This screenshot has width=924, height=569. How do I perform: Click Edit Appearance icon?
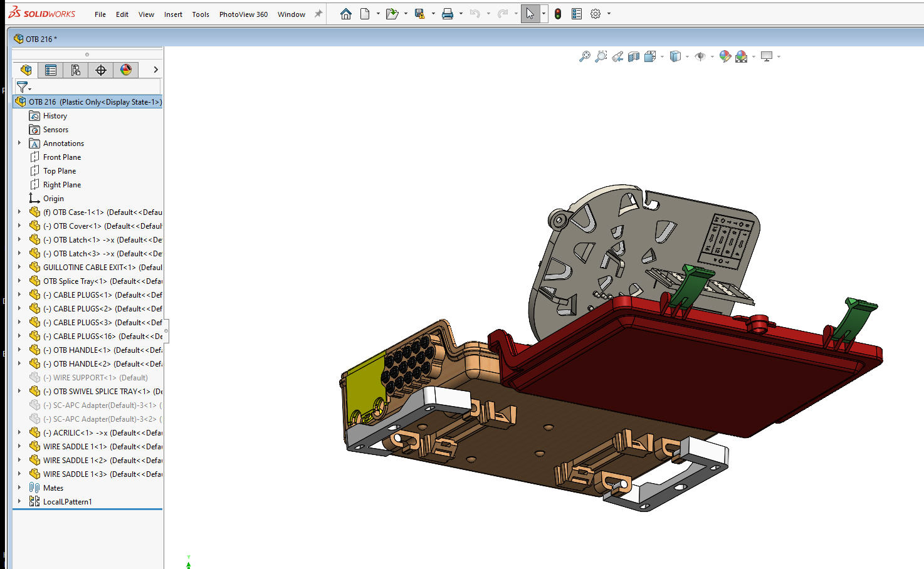point(725,56)
